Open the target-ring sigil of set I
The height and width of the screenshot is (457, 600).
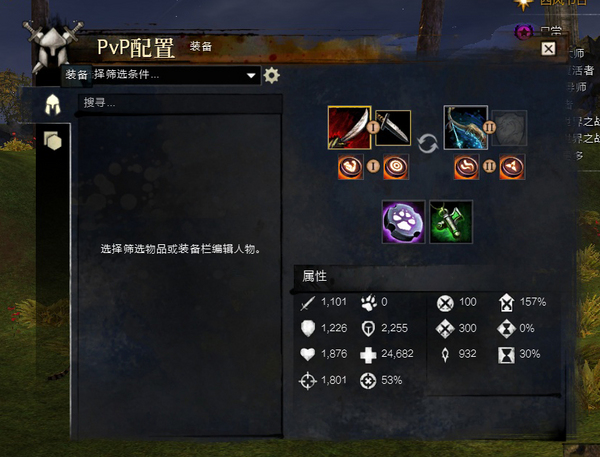click(x=396, y=166)
